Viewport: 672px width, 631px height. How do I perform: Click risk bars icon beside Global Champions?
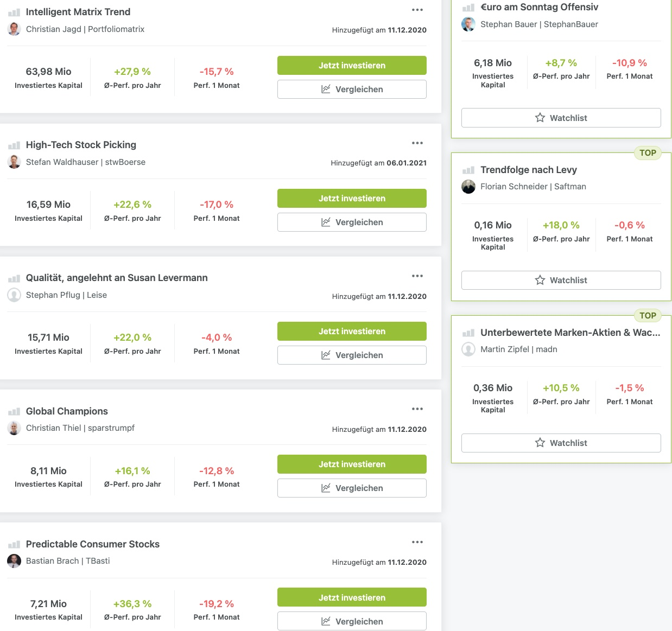coord(14,412)
